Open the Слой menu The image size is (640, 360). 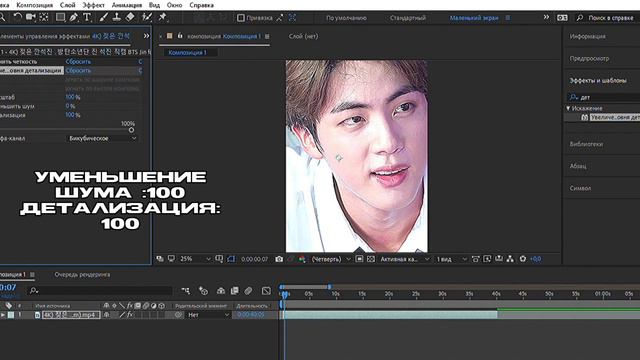pyautogui.click(x=67, y=5)
